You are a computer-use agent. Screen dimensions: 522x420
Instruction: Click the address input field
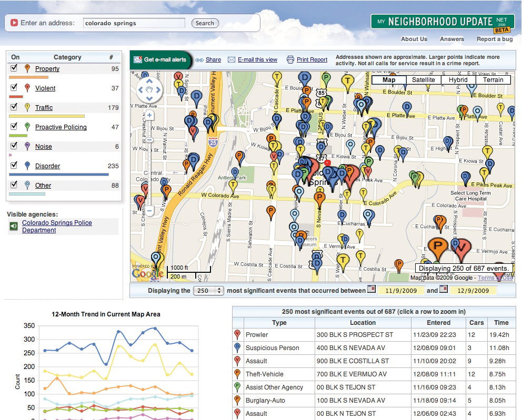[x=134, y=23]
